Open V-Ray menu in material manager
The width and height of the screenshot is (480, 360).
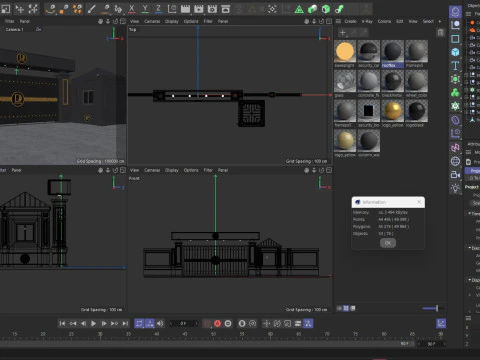367,21
